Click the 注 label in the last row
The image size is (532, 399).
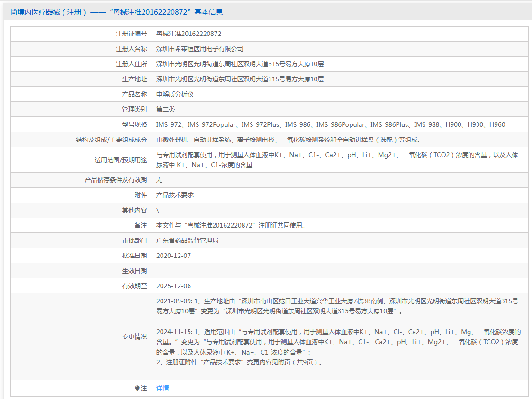click(x=144, y=388)
